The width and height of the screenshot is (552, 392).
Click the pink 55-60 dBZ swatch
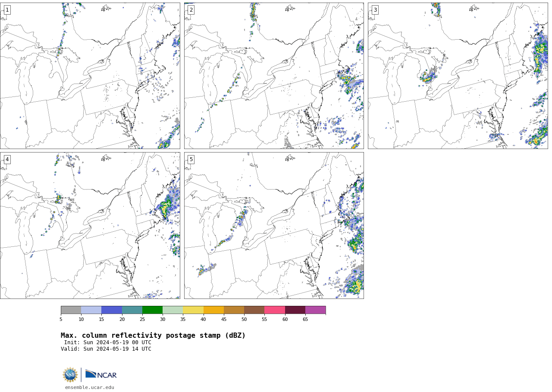tap(275, 310)
